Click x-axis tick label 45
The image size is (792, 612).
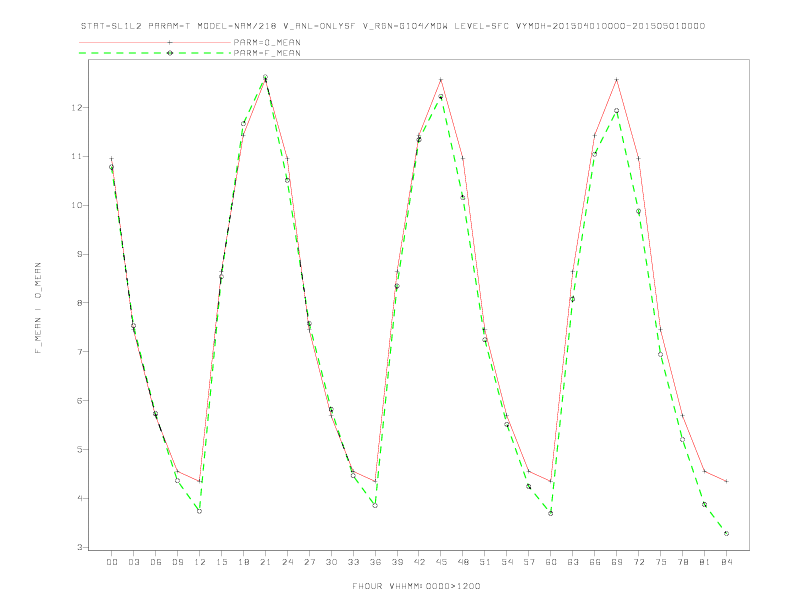click(441, 562)
